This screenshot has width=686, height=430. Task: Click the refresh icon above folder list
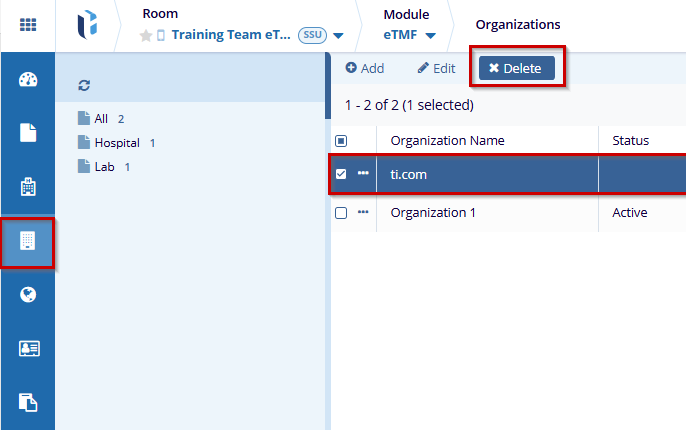(x=84, y=86)
